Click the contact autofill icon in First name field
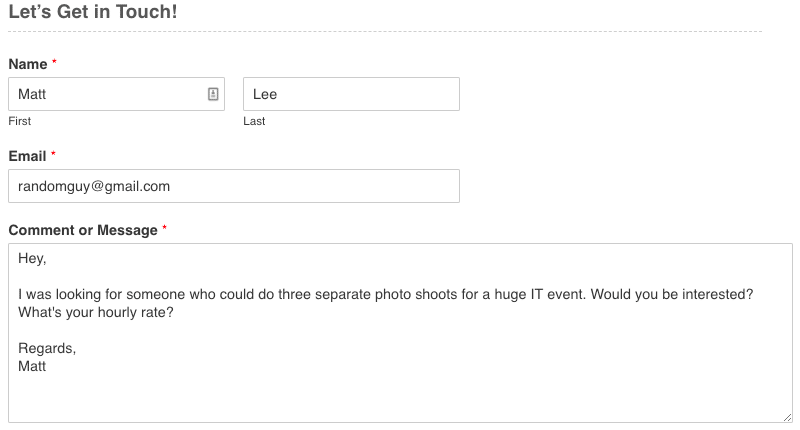The height and width of the screenshot is (430, 800). (213, 94)
